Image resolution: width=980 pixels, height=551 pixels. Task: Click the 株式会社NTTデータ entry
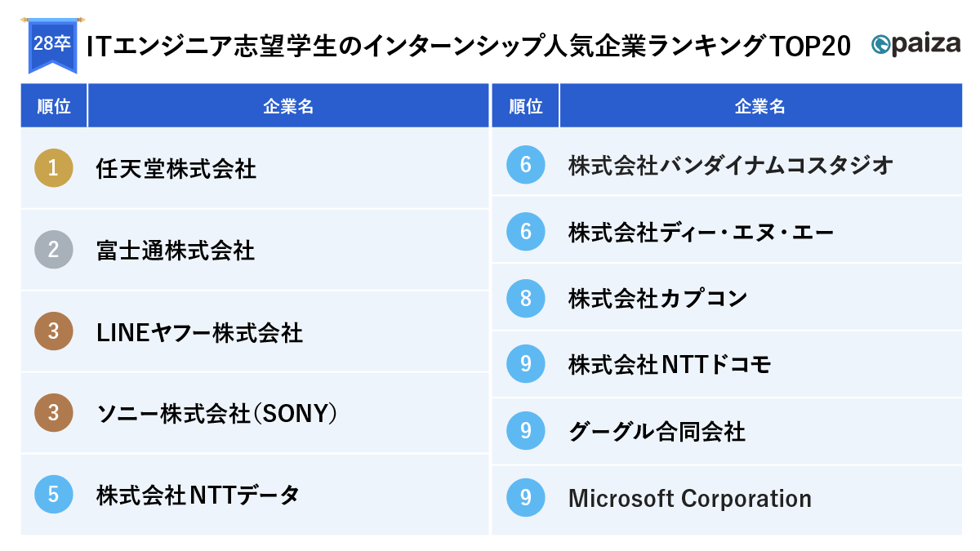[x=198, y=495]
